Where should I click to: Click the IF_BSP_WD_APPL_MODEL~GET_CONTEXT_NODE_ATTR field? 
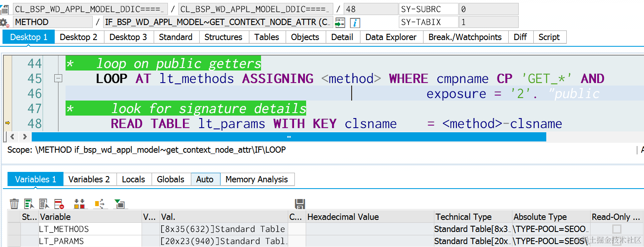click(x=218, y=22)
